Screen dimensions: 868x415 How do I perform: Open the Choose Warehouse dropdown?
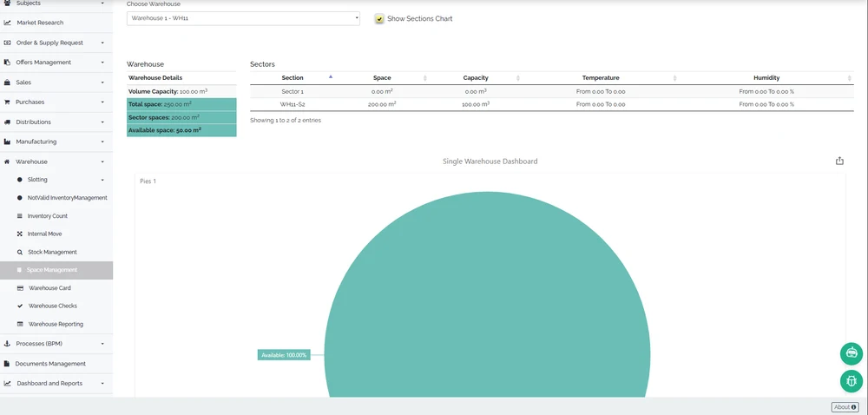coord(243,18)
